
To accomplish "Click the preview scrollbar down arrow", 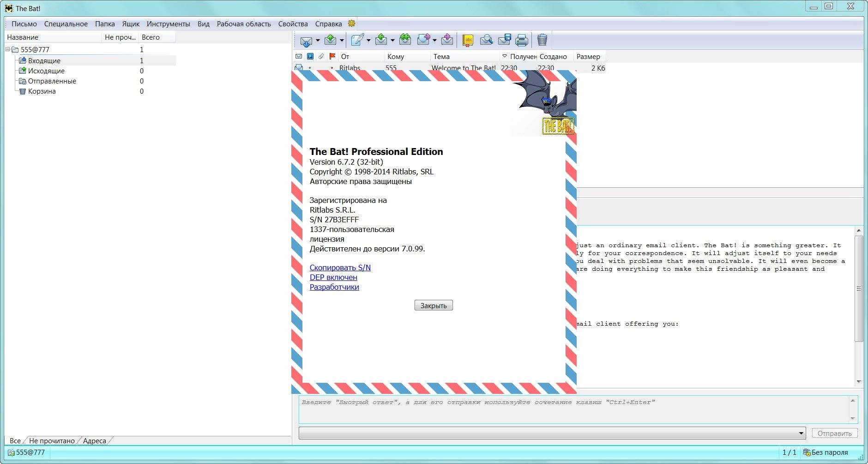I will tap(859, 381).
